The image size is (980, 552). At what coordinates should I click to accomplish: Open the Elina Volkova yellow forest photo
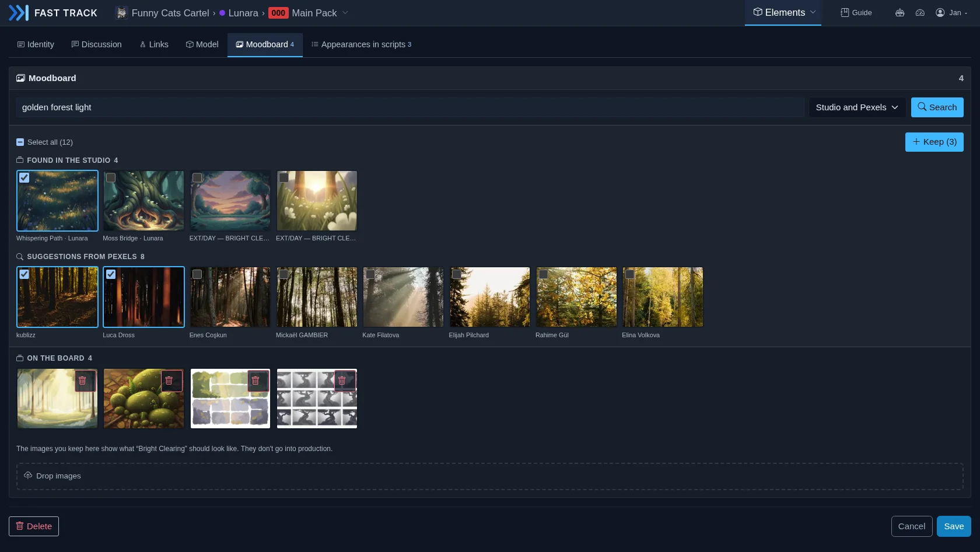[x=663, y=297]
